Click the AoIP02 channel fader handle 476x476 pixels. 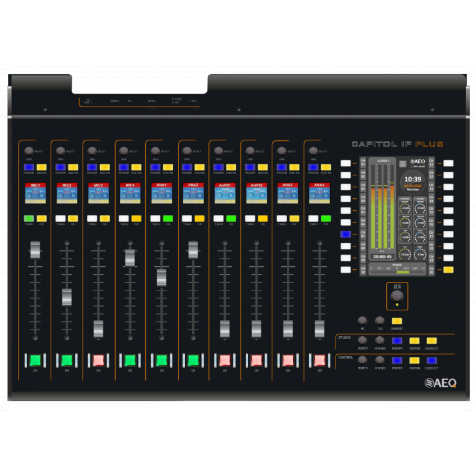pyautogui.click(x=256, y=329)
